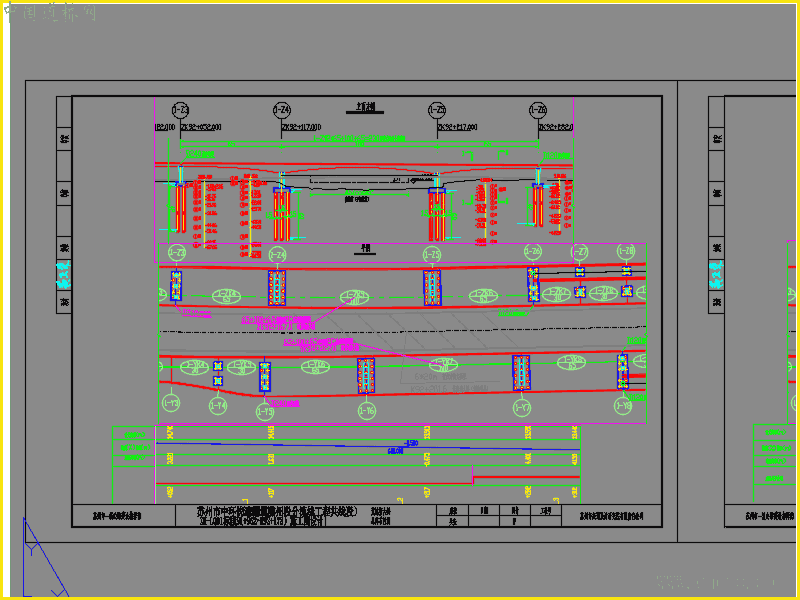Click the 1-ZK6 span ellipse label

483,296
